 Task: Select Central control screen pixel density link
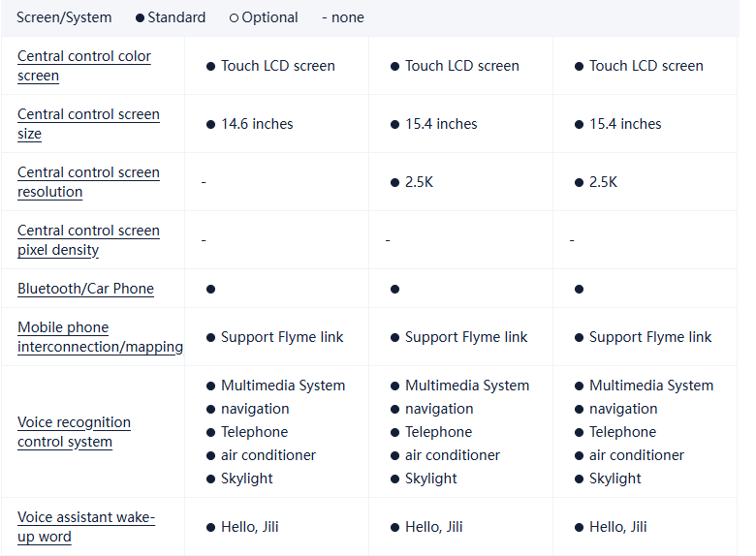click(88, 240)
